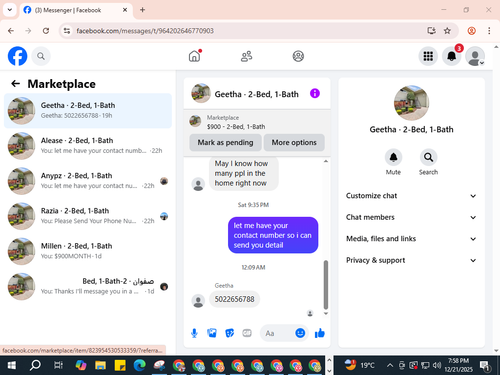This screenshot has width=500, height=375.
Task: Open the notifications bell with badge
Action: (452, 56)
